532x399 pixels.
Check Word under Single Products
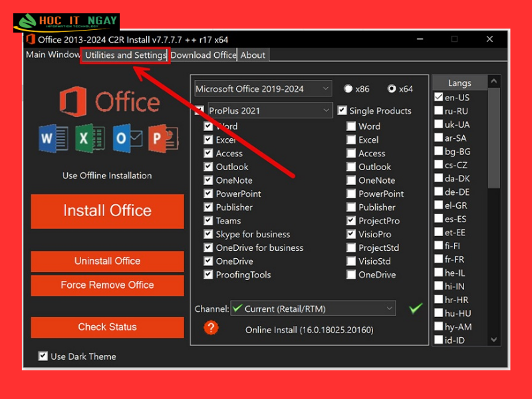click(x=351, y=126)
